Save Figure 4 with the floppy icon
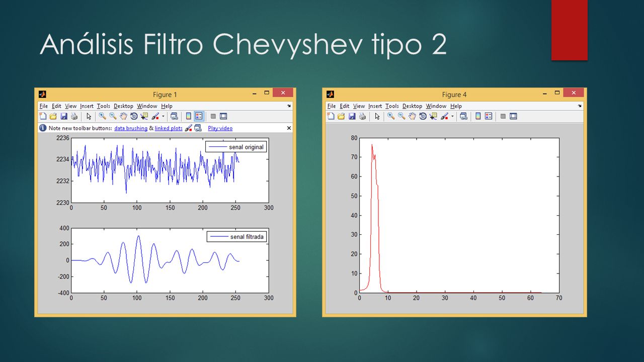Viewport: 644px width, 362px height. [x=352, y=116]
